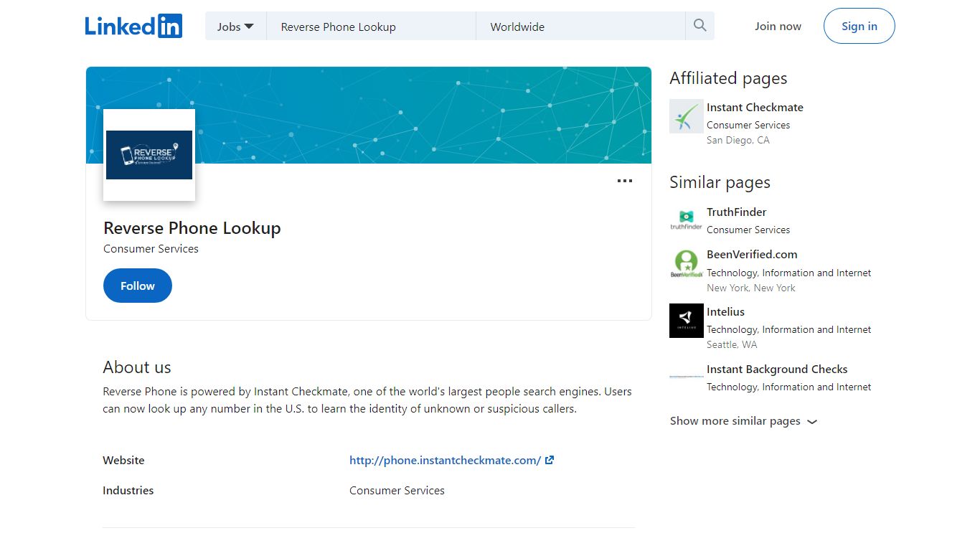Open the Intelius similar page name
Image resolution: width=980 pixels, height=551 pixels.
point(725,312)
